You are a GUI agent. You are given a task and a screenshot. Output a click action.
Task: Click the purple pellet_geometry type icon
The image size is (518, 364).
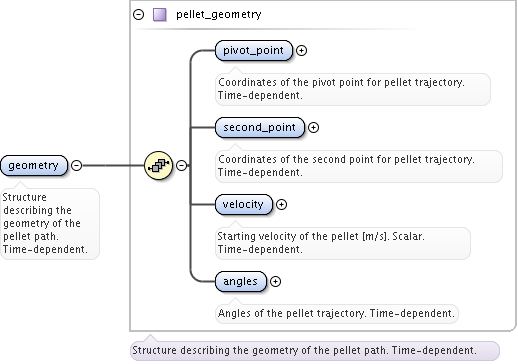160,15
